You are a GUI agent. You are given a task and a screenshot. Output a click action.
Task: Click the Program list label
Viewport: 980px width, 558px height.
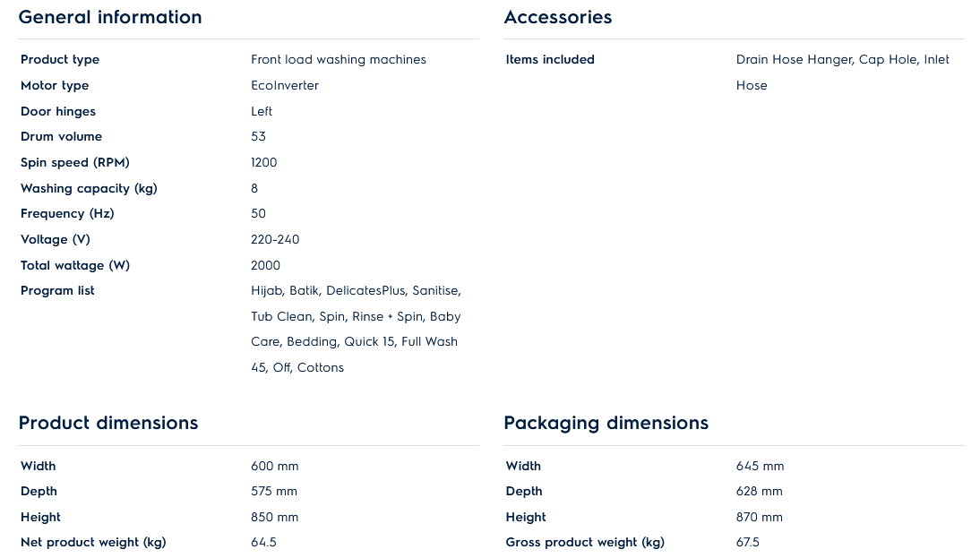pos(57,291)
